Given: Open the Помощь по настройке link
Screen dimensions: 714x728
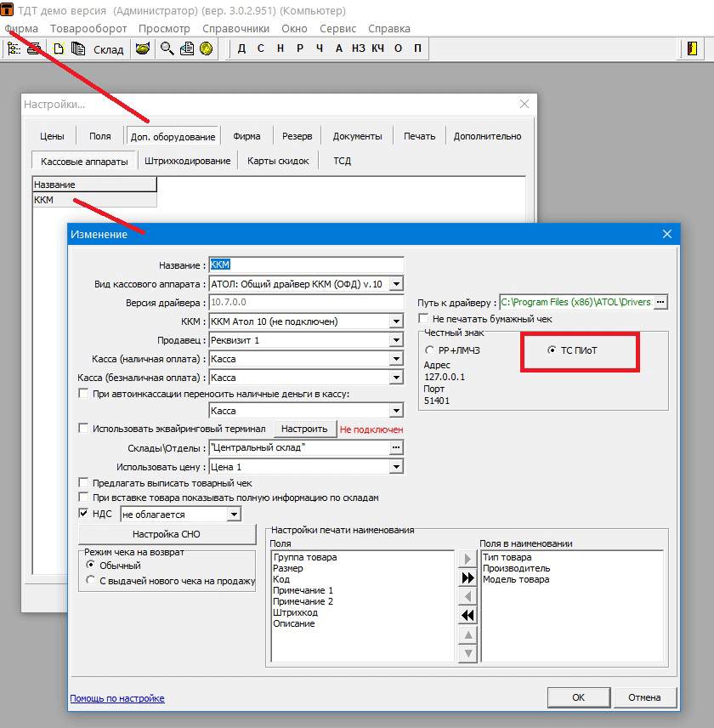Looking at the screenshot, I should (x=117, y=698).
